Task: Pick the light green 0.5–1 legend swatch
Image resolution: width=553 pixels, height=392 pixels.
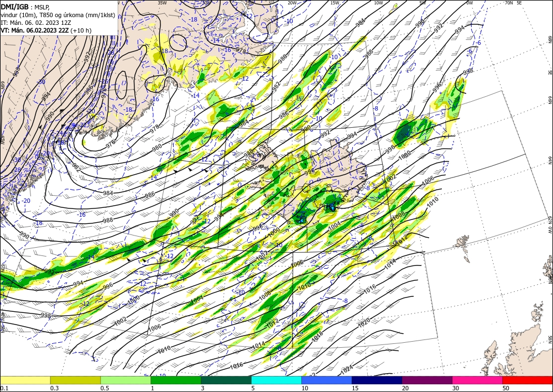Action: 126,380
